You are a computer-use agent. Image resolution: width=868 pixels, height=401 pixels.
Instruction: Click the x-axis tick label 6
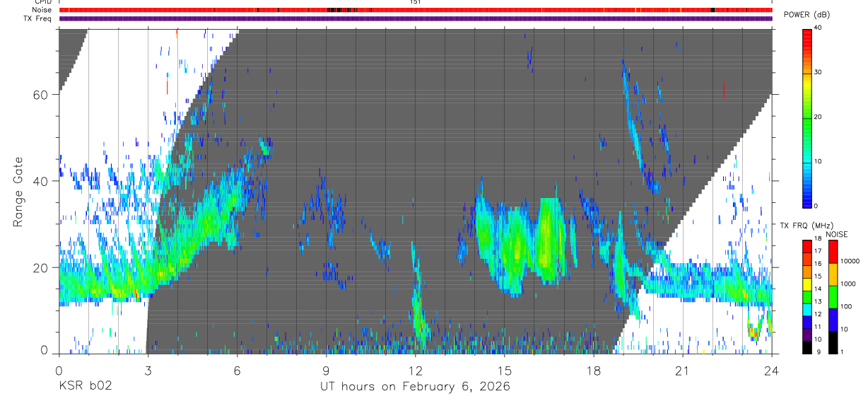[237, 371]
